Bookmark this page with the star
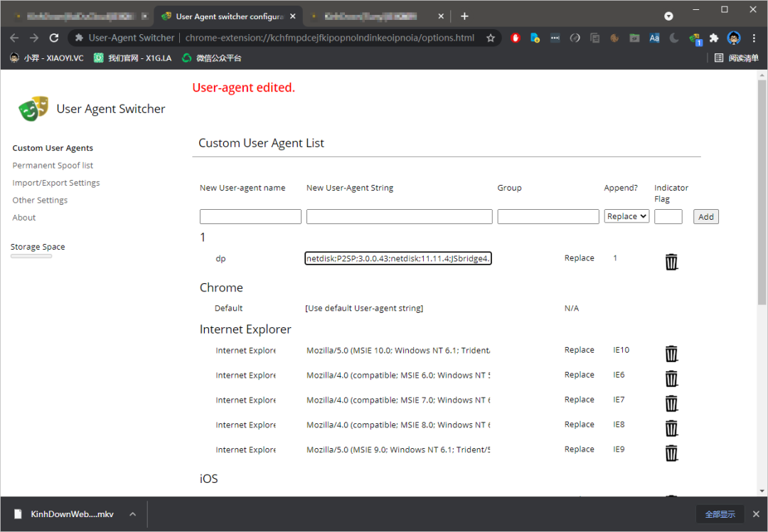 490,38
